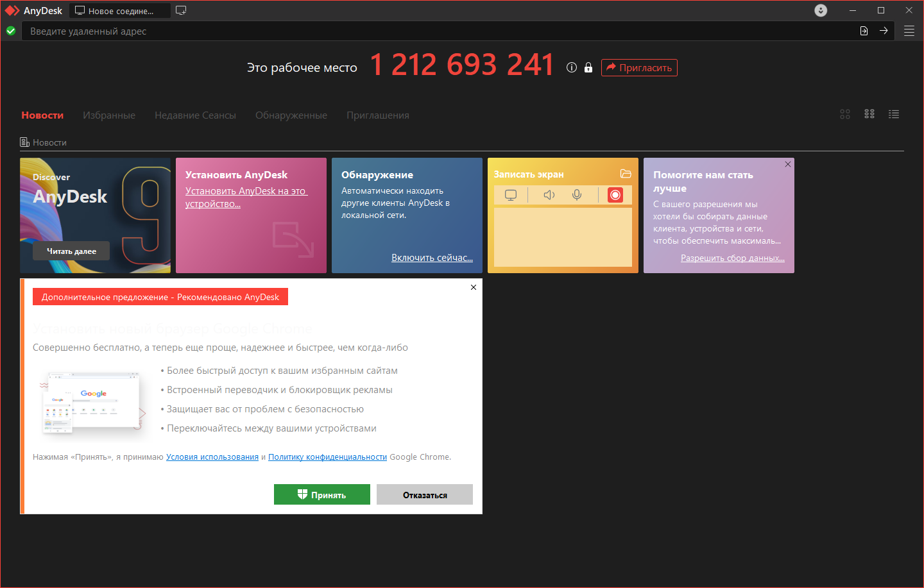Start recording with the red record button
Screen dimensions: 924x588
pos(615,195)
